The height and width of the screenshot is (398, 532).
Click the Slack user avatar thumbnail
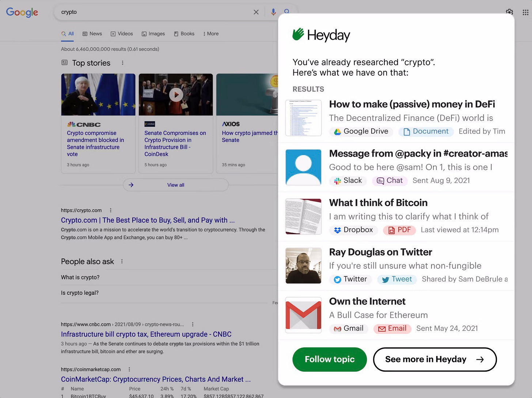[303, 167]
